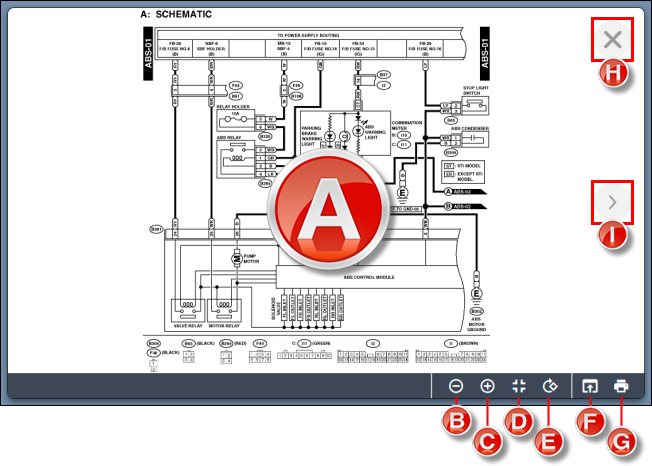Click the zoom out magnifier icon
This screenshot has width=652, height=466.
coord(456,386)
